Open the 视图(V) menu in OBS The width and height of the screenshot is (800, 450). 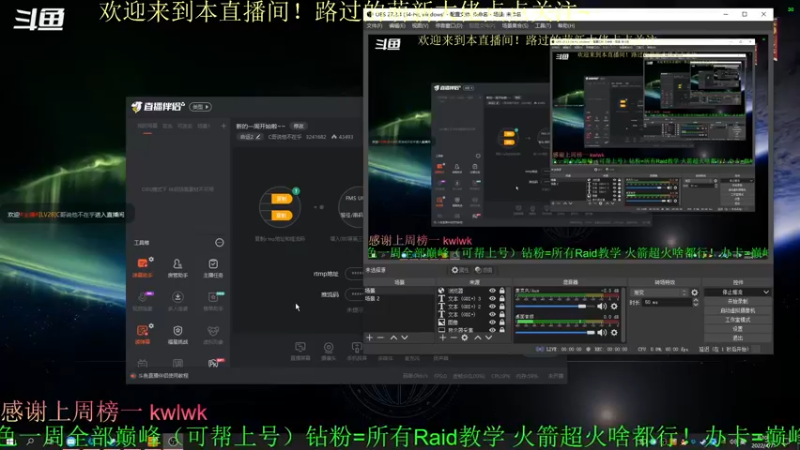click(420, 26)
